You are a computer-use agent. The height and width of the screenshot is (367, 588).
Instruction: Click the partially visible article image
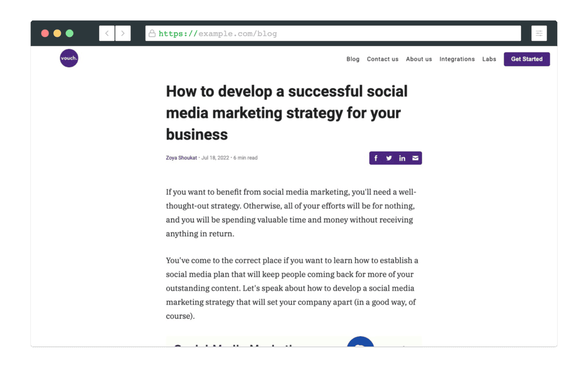click(293, 341)
